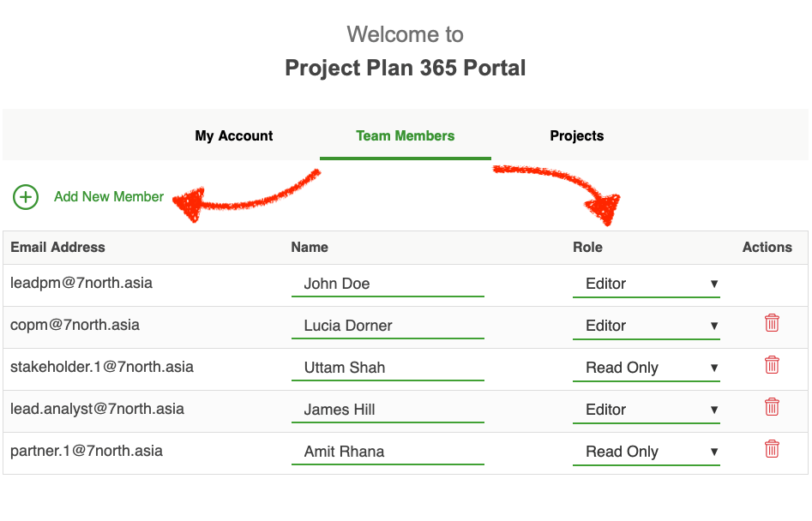Select the Team Members tab
Viewport: 812px width, 521px height.
tap(405, 135)
